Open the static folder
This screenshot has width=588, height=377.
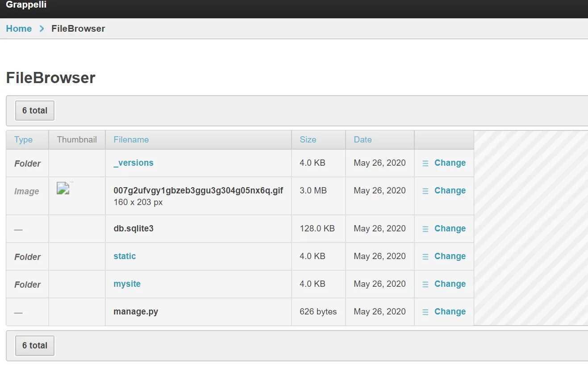(x=125, y=256)
